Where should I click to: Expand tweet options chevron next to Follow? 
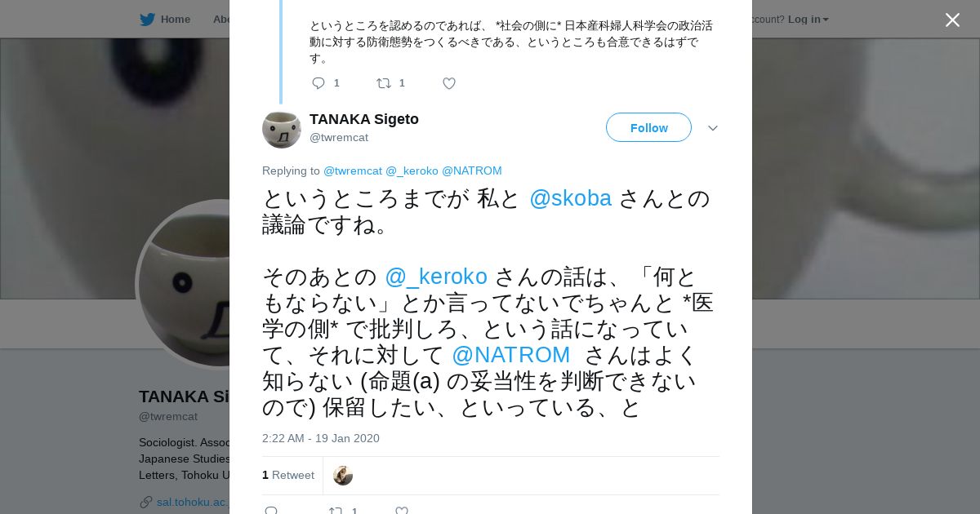pyautogui.click(x=712, y=128)
